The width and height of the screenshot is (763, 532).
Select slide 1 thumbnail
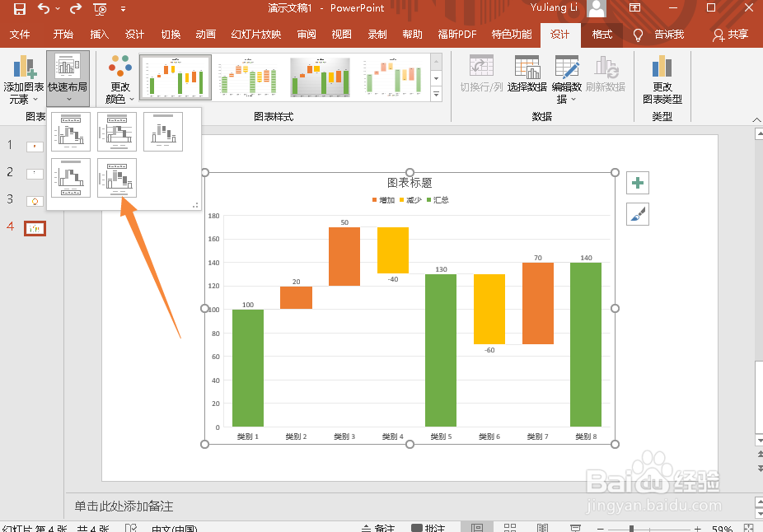point(35,147)
